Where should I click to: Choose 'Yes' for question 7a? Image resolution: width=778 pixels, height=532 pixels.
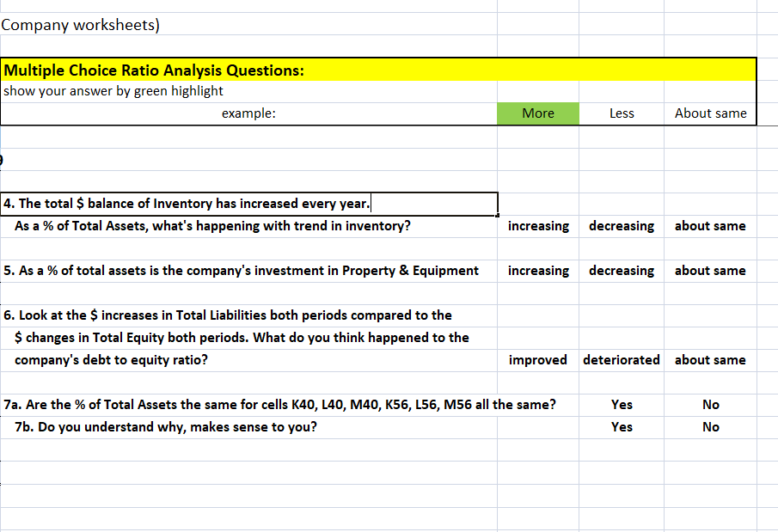[622, 405]
